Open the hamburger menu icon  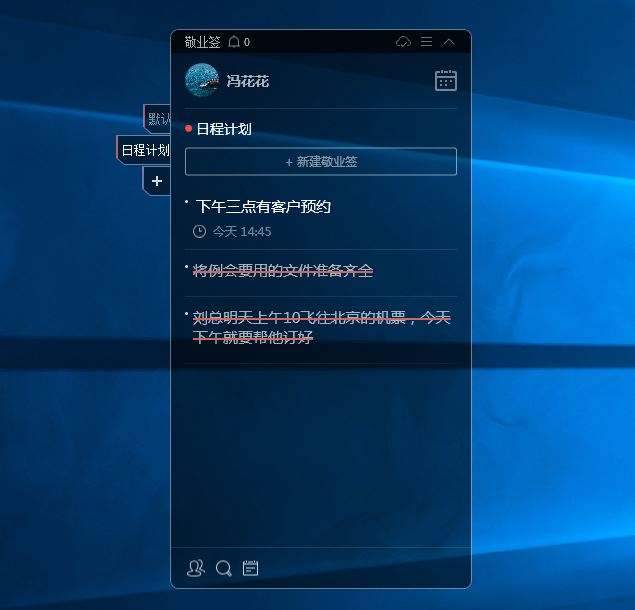pos(426,42)
